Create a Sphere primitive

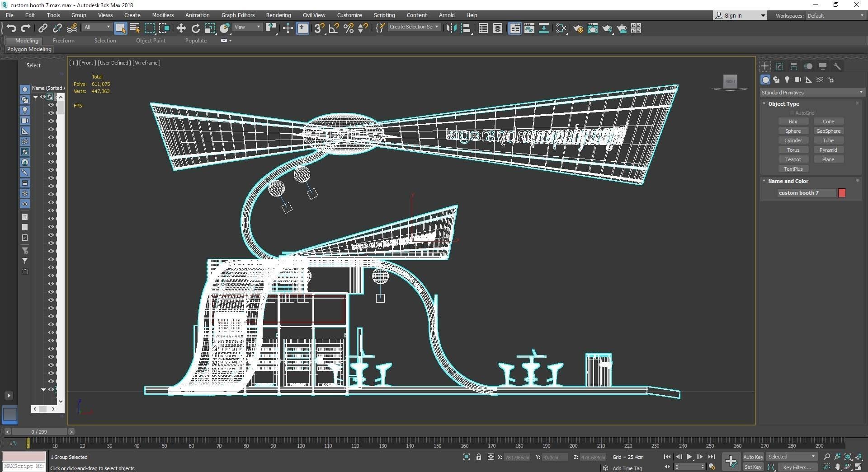point(793,131)
